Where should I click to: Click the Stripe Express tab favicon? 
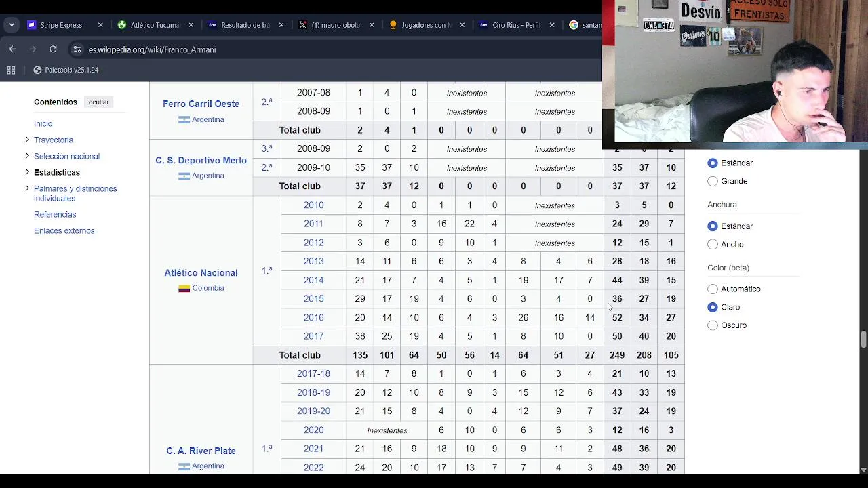coord(31,25)
